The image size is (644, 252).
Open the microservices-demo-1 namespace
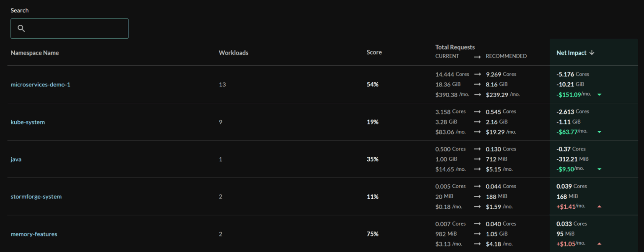40,85
